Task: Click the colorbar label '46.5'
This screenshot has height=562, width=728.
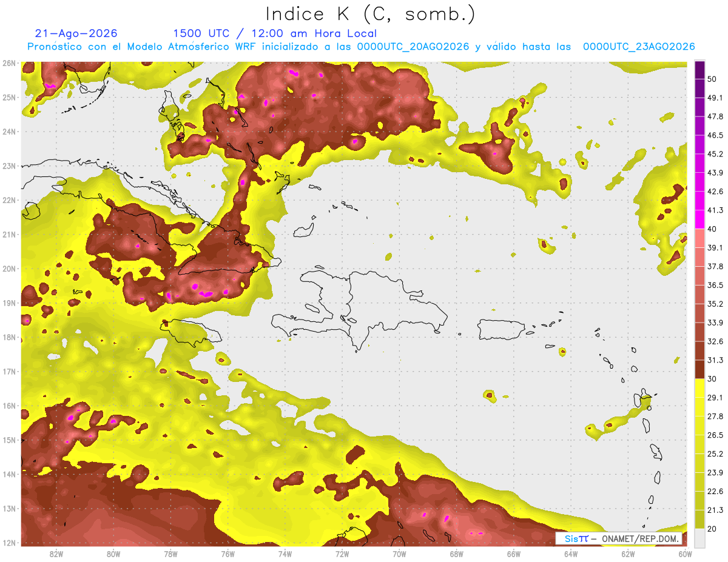Action: (x=715, y=135)
